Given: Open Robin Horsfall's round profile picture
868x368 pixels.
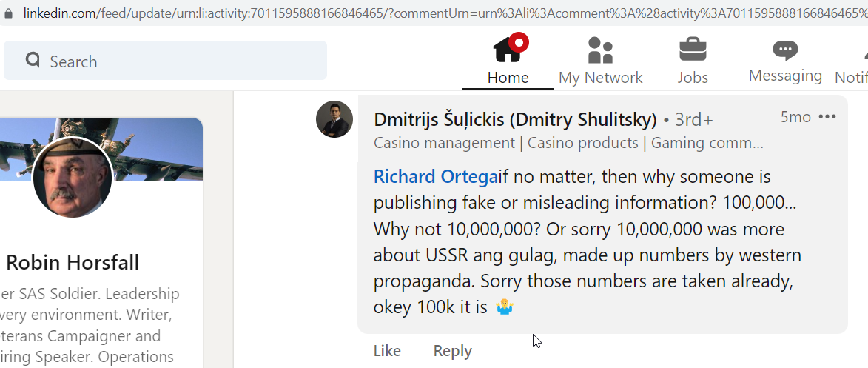Looking at the screenshot, I should click(x=73, y=178).
